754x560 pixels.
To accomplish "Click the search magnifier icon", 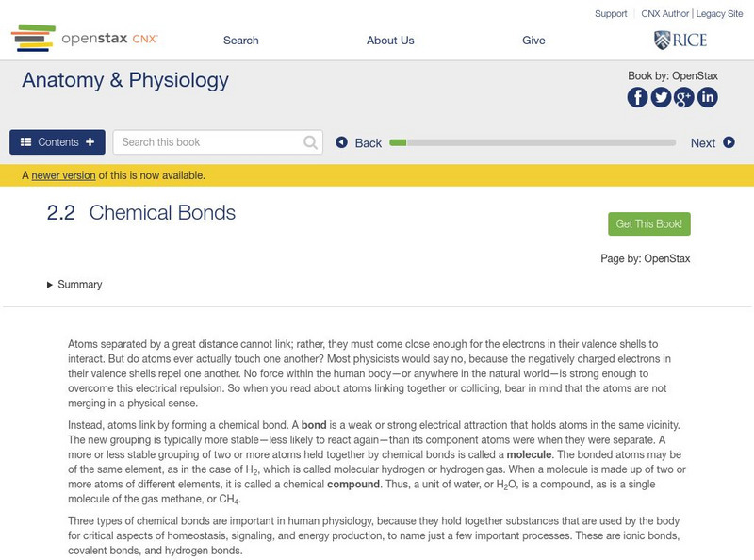I will coord(311,142).
